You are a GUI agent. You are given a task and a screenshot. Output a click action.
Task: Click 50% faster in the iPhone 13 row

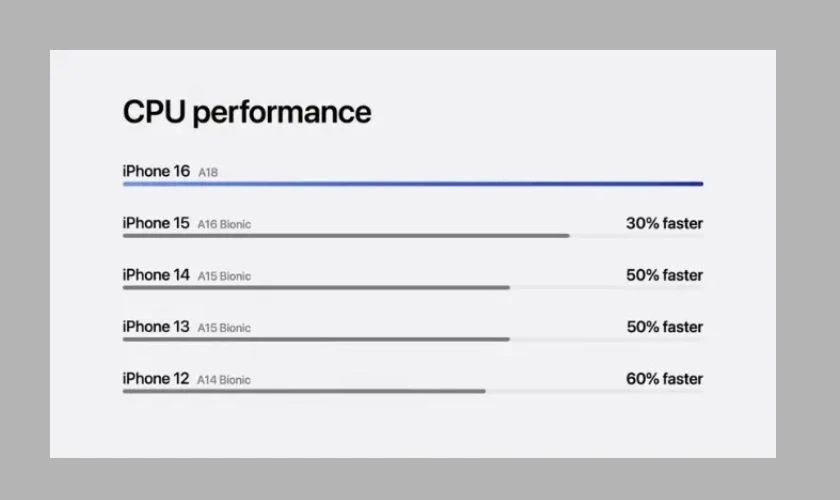point(664,327)
